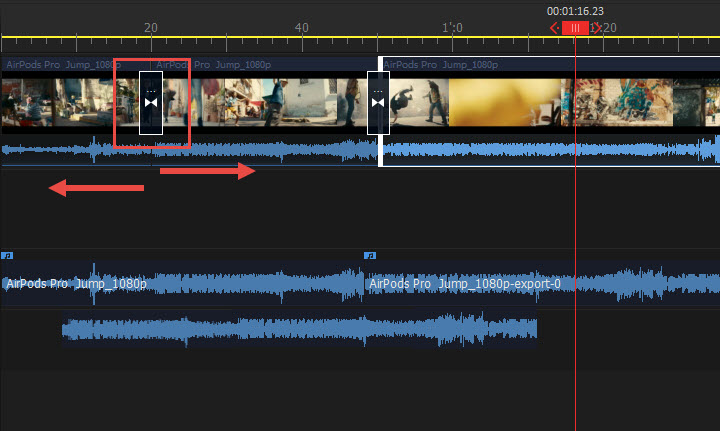This screenshot has height=431, width=720.
Task: Click the 40 second mark on ruler
Action: tap(302, 28)
